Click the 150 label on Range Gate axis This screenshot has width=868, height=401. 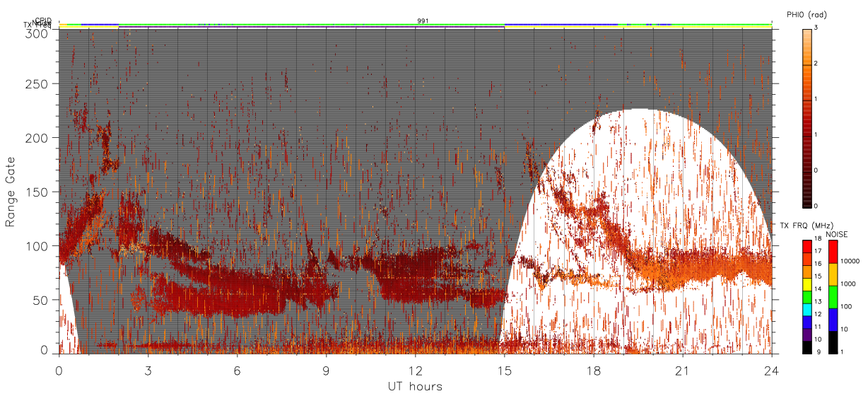coord(37,192)
